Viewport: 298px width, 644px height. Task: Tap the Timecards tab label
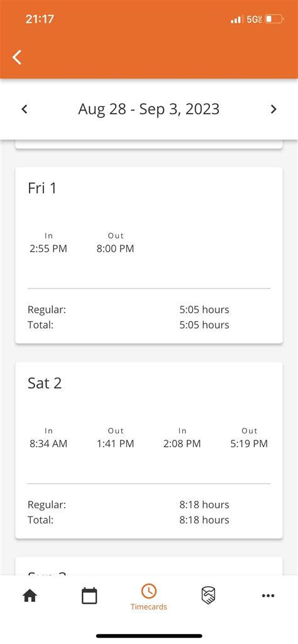(x=149, y=607)
